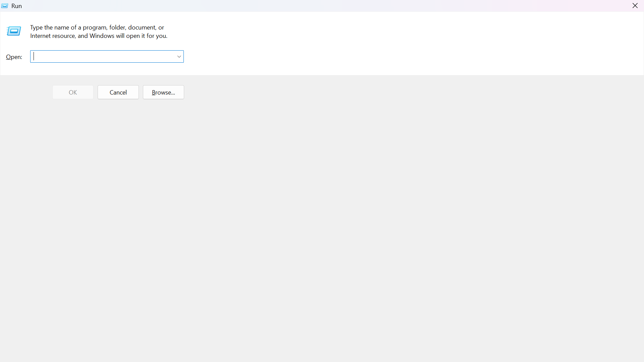The width and height of the screenshot is (644, 362).
Task: Expand the Open combo box dropdown arrow
Action: tap(179, 57)
